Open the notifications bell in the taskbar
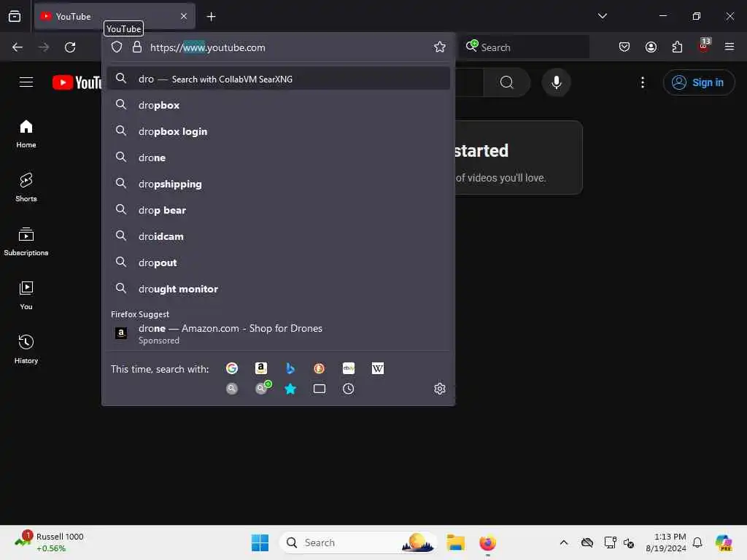This screenshot has width=747, height=560. 697,542
